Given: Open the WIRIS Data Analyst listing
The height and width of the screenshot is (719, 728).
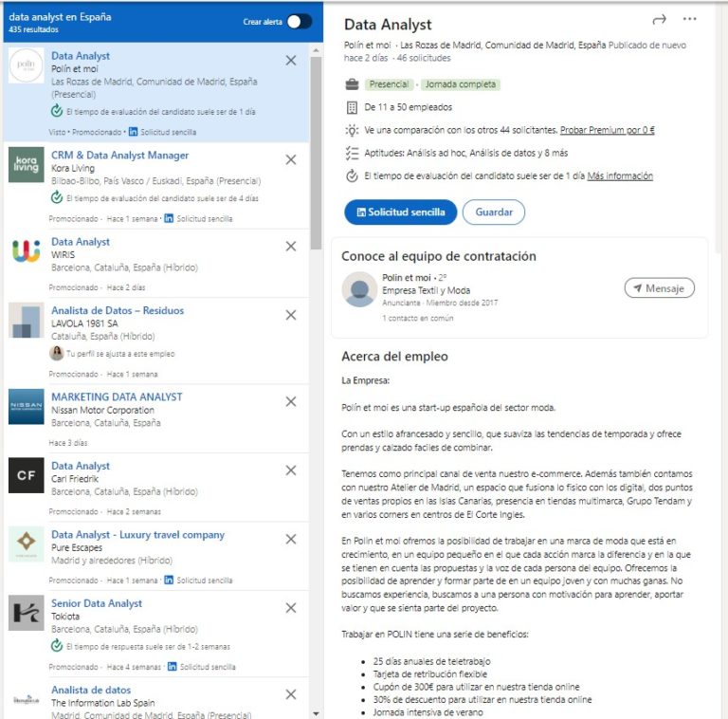Looking at the screenshot, I should click(x=81, y=242).
